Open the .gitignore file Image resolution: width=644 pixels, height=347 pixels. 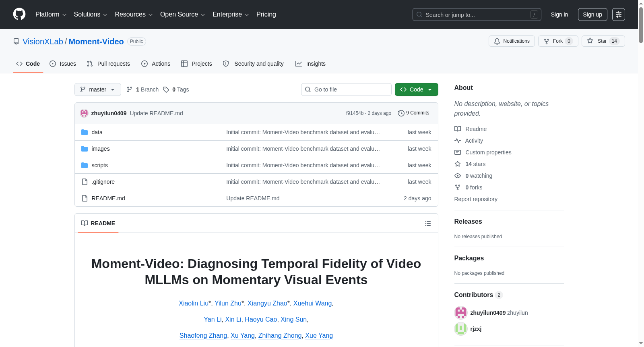[x=103, y=182]
